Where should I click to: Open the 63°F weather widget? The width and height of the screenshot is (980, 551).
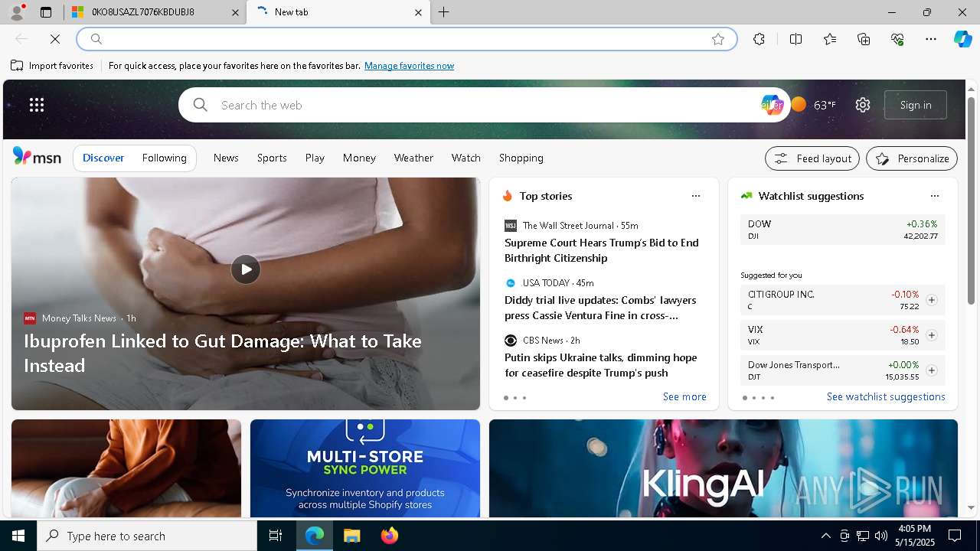coord(814,105)
